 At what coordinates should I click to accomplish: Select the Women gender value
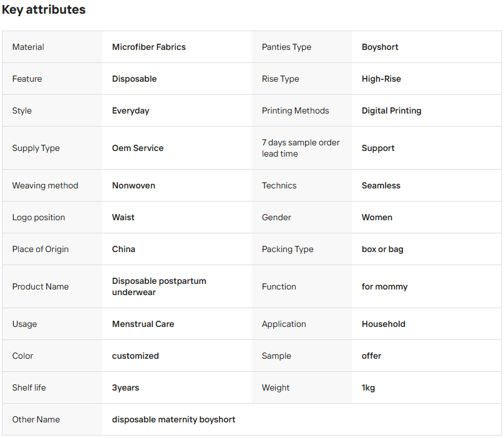[377, 217]
